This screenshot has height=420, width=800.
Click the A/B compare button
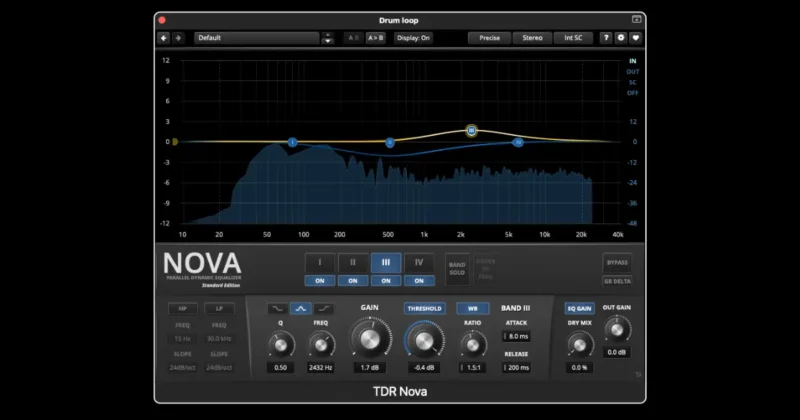[x=353, y=38]
